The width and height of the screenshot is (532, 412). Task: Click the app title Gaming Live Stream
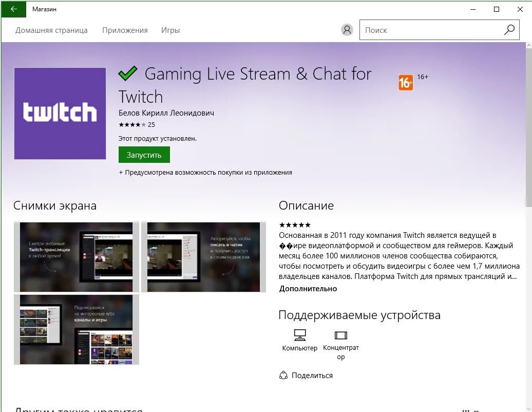tap(245, 85)
